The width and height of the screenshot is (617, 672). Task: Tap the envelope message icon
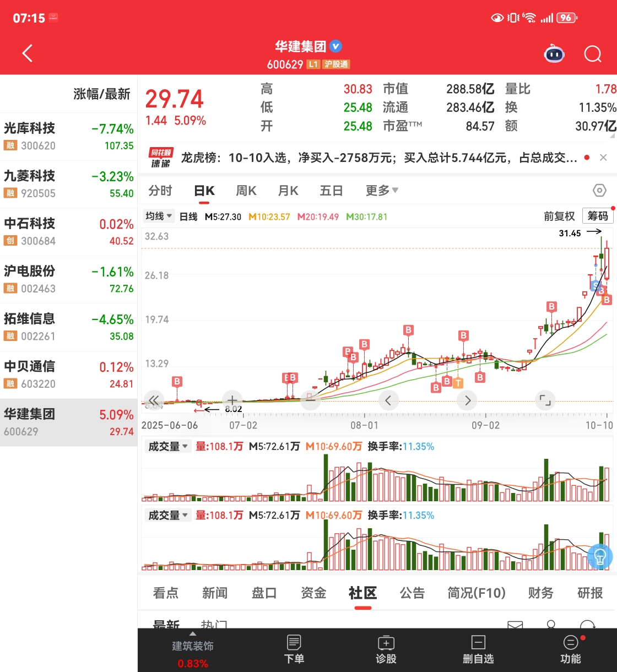coord(515,625)
